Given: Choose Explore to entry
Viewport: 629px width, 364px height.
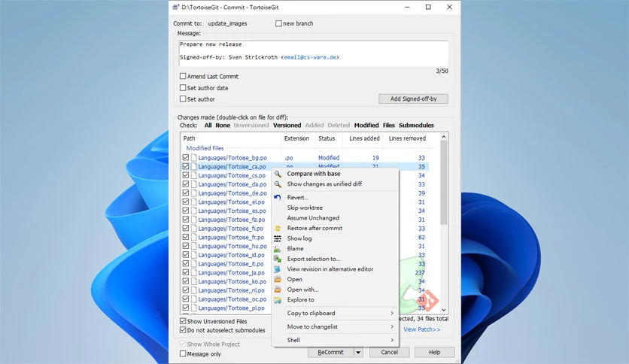Looking at the screenshot, I should click(336, 300).
